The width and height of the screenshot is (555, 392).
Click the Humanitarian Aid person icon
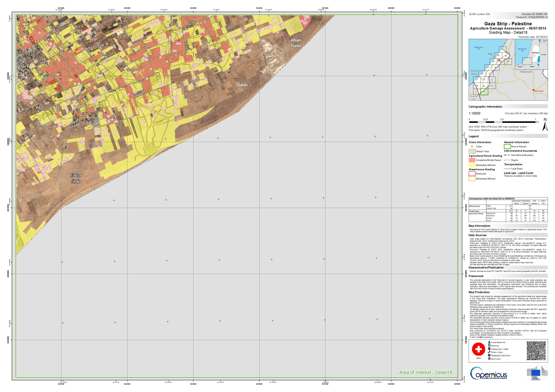coord(489,342)
